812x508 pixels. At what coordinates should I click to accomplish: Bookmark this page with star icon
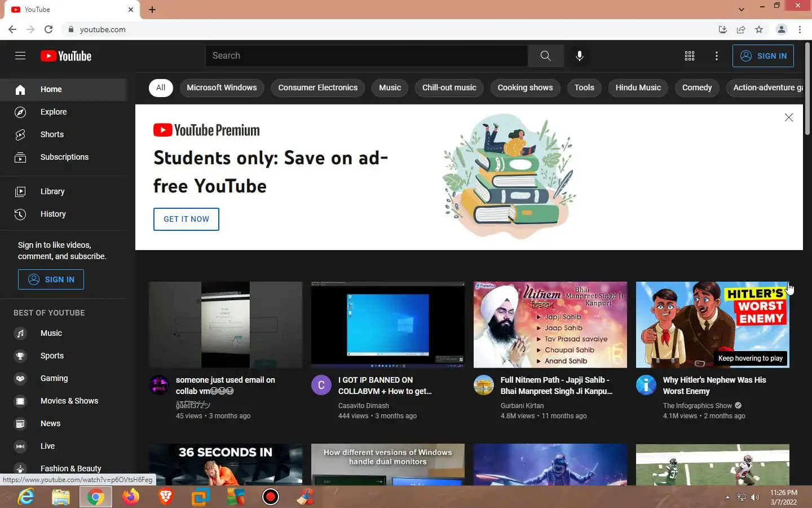click(759, 29)
